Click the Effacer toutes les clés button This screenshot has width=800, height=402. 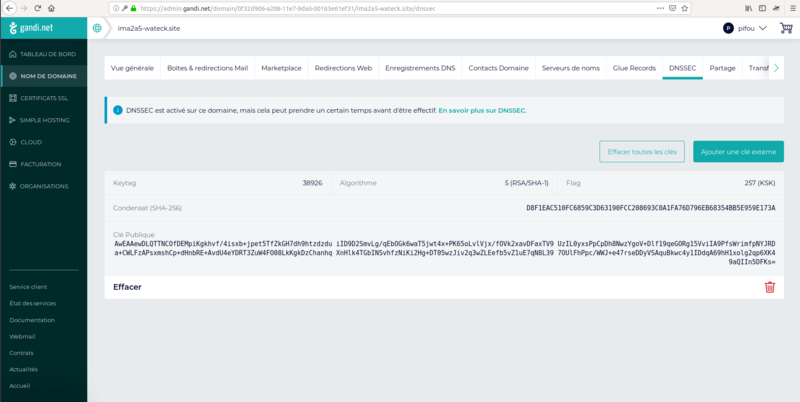(641, 151)
